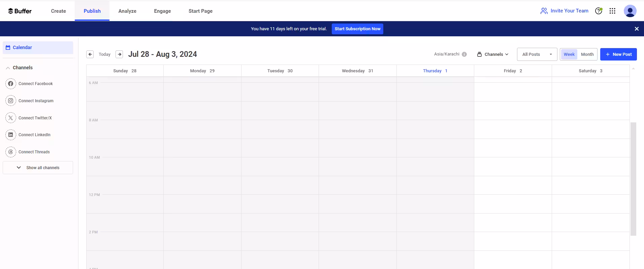The height and width of the screenshot is (269, 644).
Task: Click the Connect Instagram label
Action: tap(36, 101)
